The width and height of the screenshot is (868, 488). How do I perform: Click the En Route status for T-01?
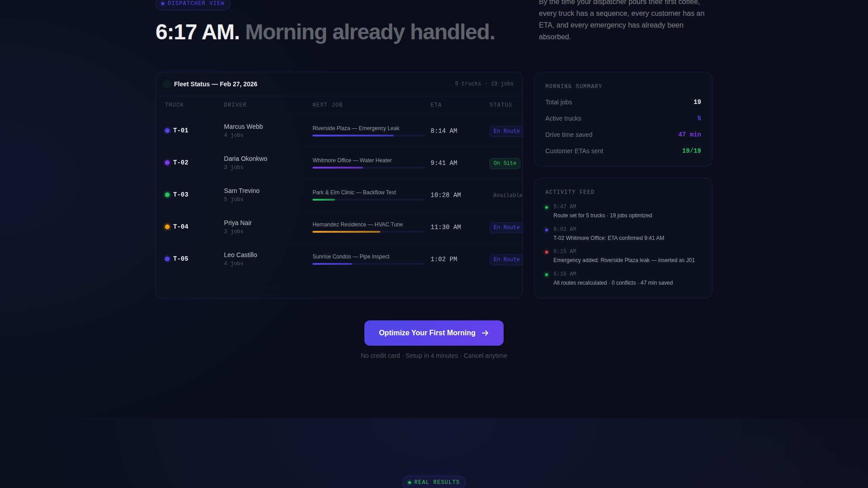[x=506, y=131]
